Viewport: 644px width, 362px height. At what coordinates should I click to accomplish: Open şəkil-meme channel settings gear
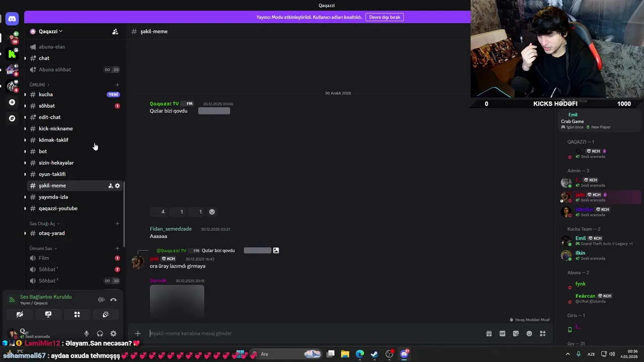117,186
